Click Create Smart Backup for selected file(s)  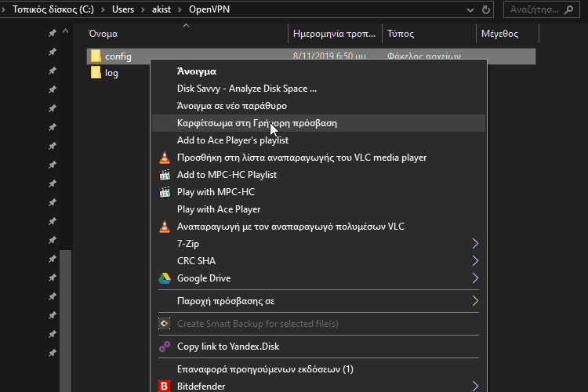point(258,323)
